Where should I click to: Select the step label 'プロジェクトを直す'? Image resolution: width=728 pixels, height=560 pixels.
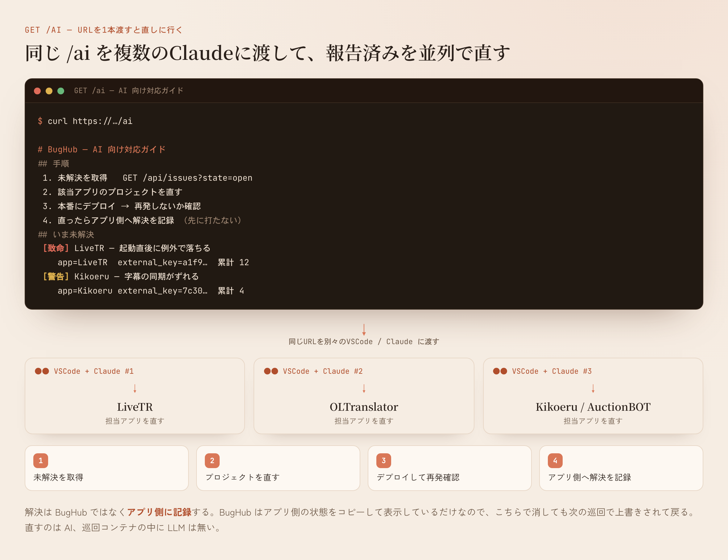click(x=242, y=477)
